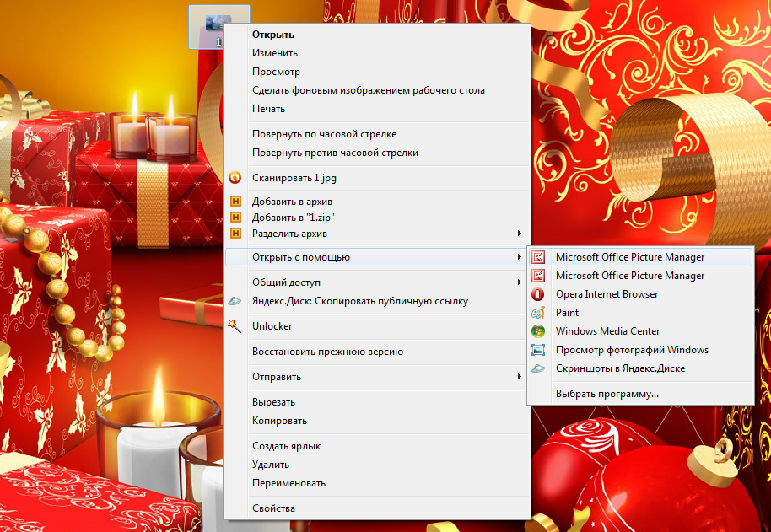Click the second Microsoft Office Picture Manager icon
This screenshot has height=532, width=771.
(x=538, y=276)
